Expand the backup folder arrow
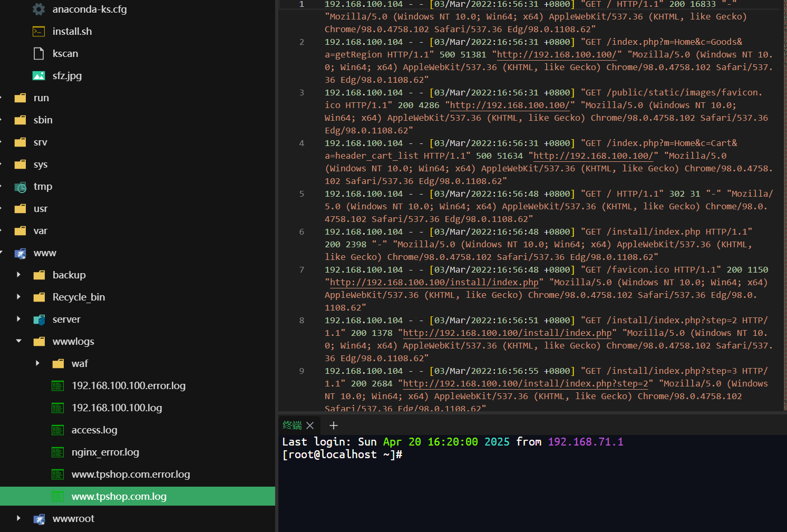This screenshot has height=532, width=787. (x=19, y=275)
